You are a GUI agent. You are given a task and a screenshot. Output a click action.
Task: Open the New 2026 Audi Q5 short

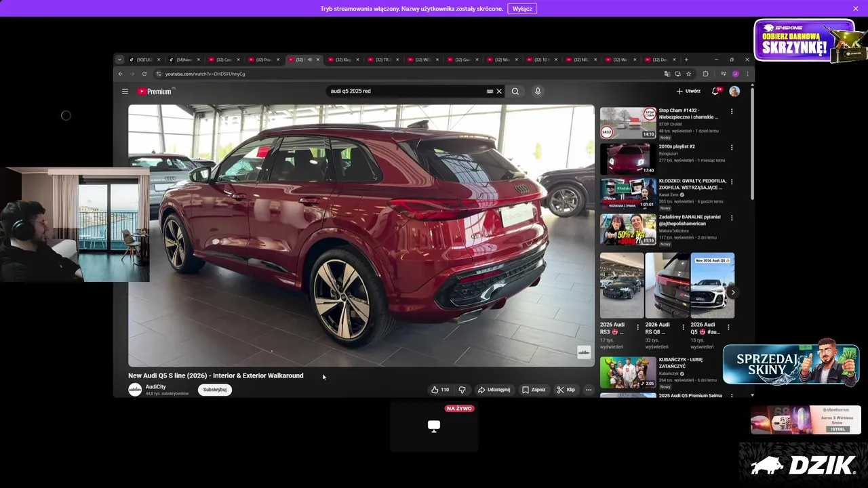(x=712, y=285)
